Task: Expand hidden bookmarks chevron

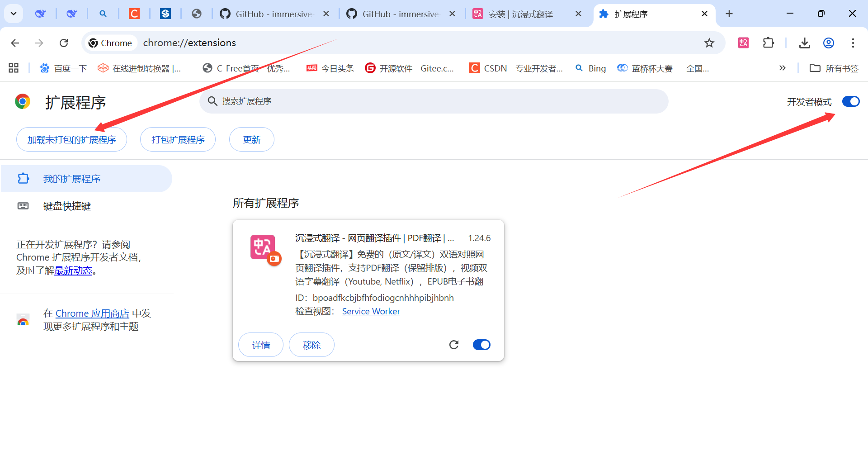Action: [782, 68]
